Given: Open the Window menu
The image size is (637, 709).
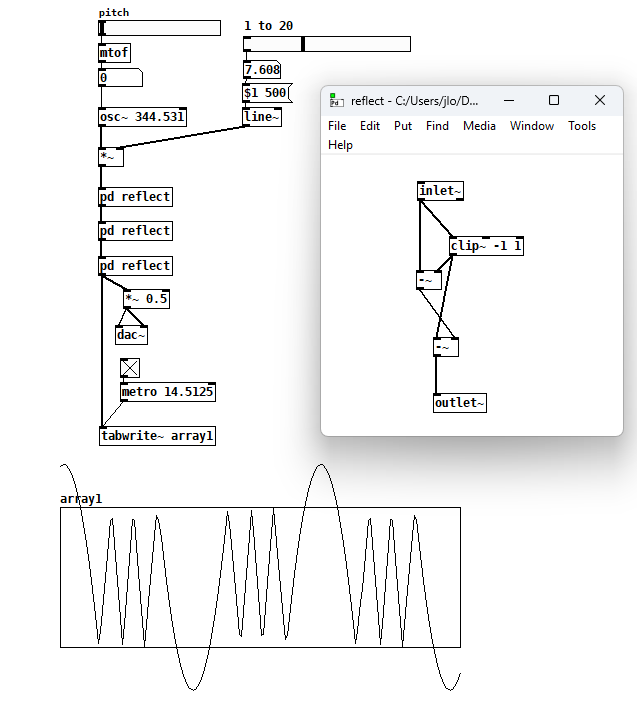Looking at the screenshot, I should tap(532, 126).
